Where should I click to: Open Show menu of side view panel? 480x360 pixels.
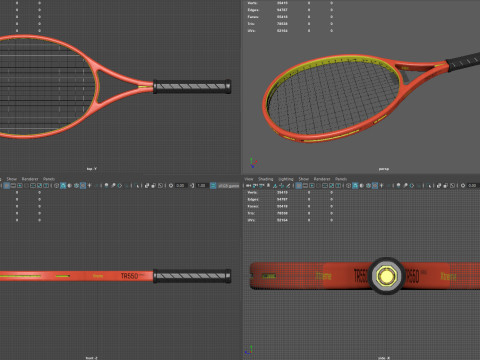point(303,179)
